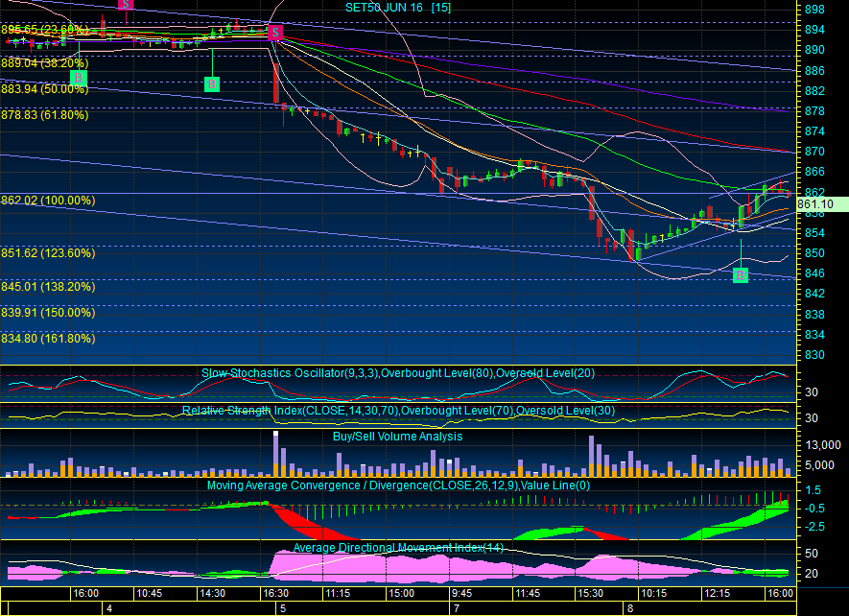Click the Relative Strength Index panel title
Image resolution: width=849 pixels, height=616 pixels.
click(398, 411)
